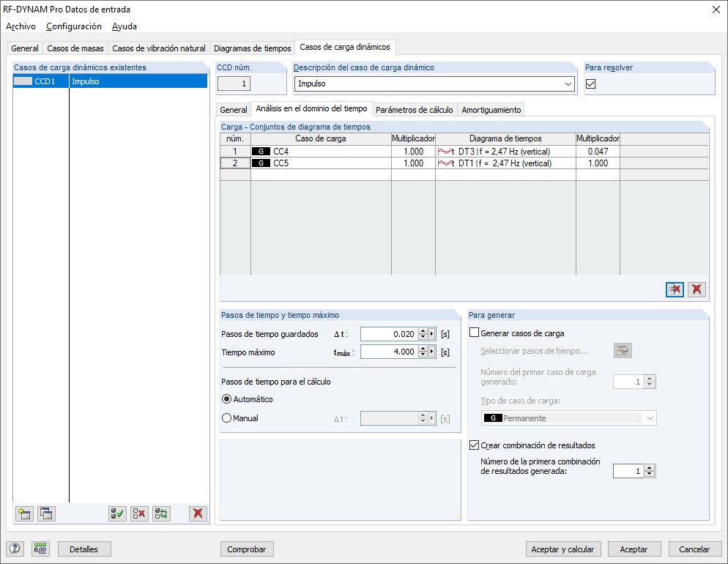Click 'Aceptar y calcular' button
This screenshot has height=564, width=728.
pyautogui.click(x=562, y=549)
